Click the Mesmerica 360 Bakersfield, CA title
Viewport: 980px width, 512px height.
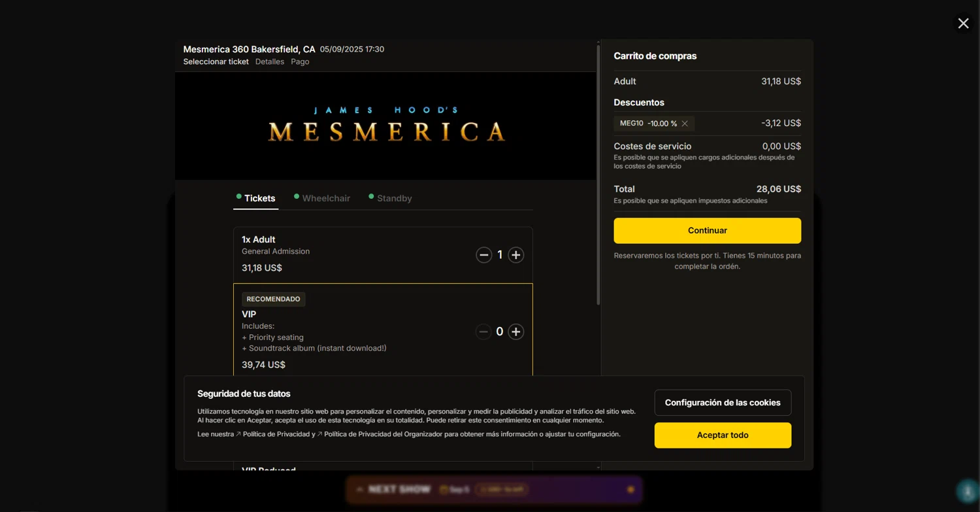pyautogui.click(x=249, y=49)
